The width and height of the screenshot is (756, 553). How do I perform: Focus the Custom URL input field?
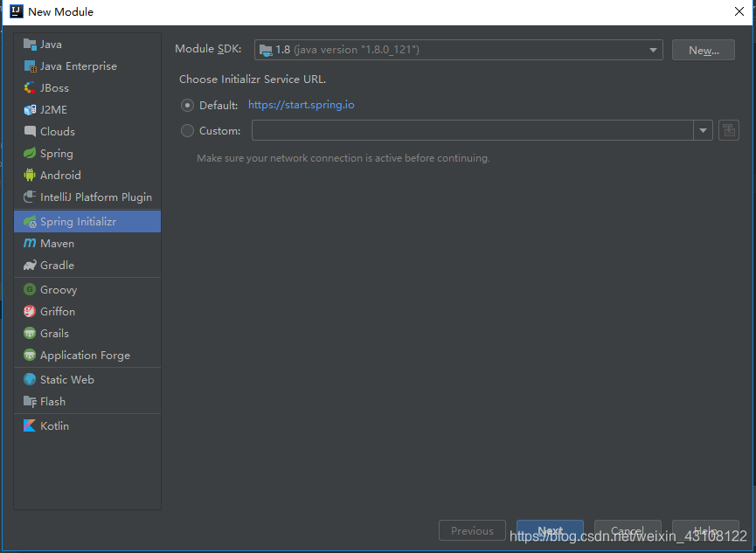tap(473, 131)
